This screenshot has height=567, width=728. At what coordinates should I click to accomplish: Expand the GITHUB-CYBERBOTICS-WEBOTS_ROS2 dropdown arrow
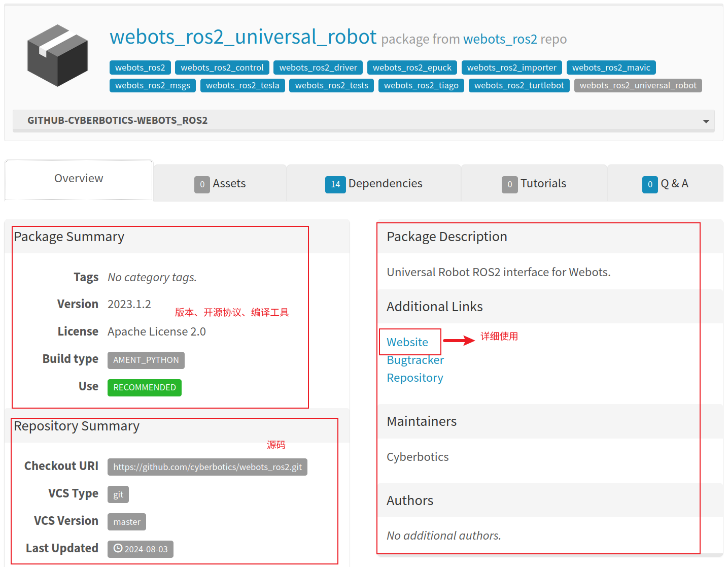[706, 121]
